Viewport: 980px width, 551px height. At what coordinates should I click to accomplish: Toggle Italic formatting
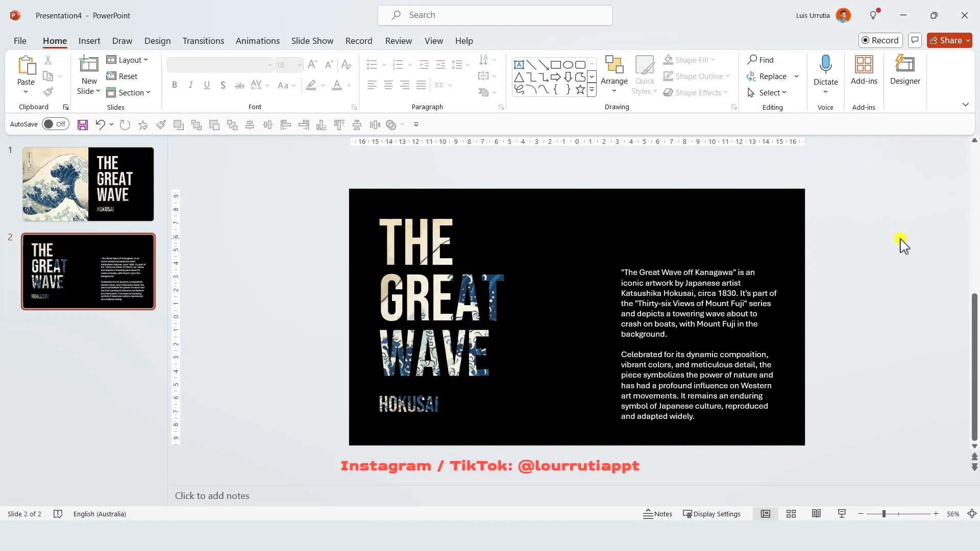191,85
